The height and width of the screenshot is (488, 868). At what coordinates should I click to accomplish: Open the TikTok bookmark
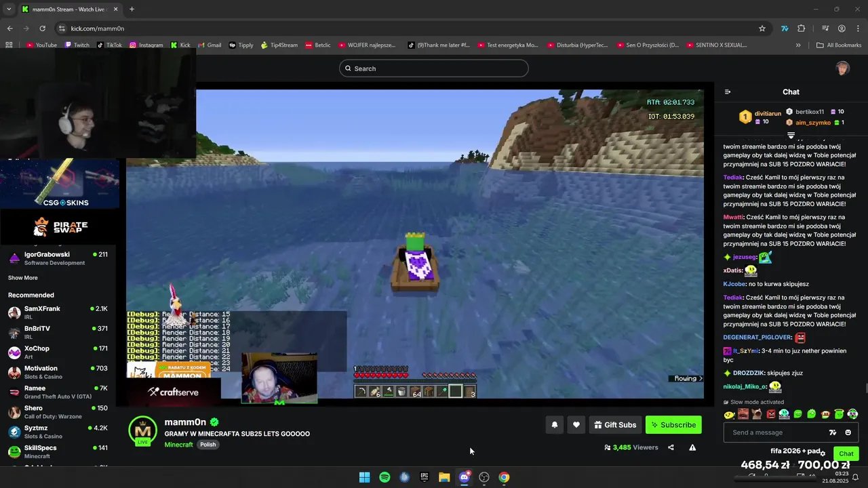(109, 45)
